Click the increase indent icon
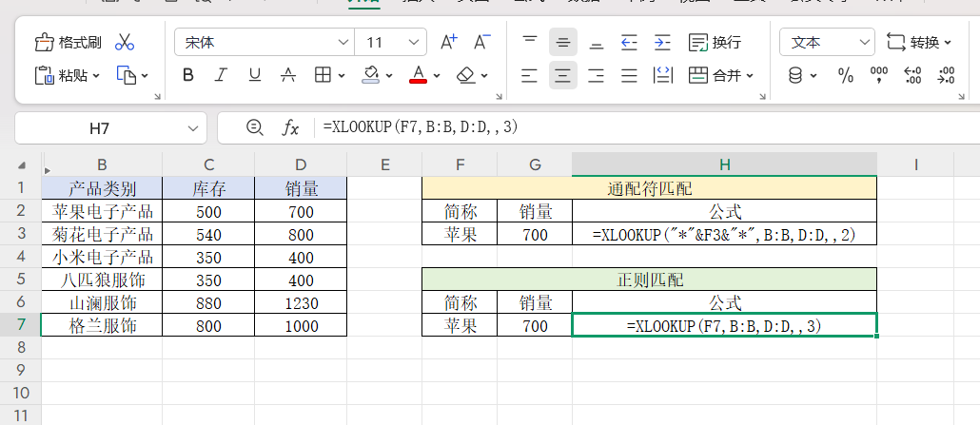 click(x=661, y=43)
